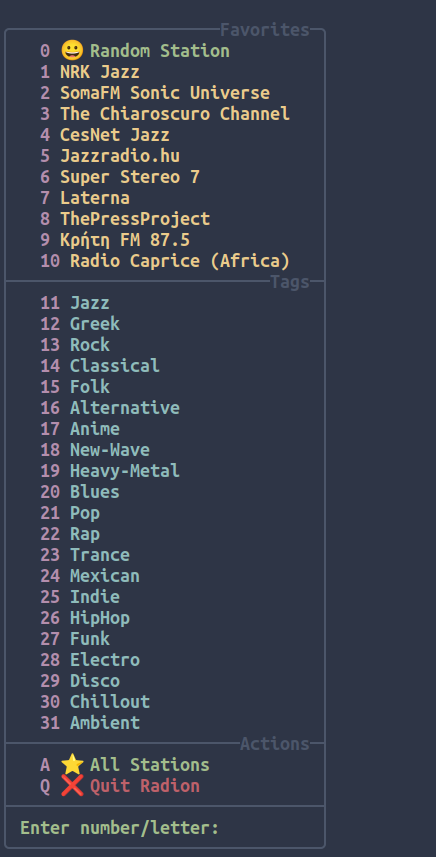Select the Jazz tag
Screen dimensions: 436x857
[x=90, y=303]
